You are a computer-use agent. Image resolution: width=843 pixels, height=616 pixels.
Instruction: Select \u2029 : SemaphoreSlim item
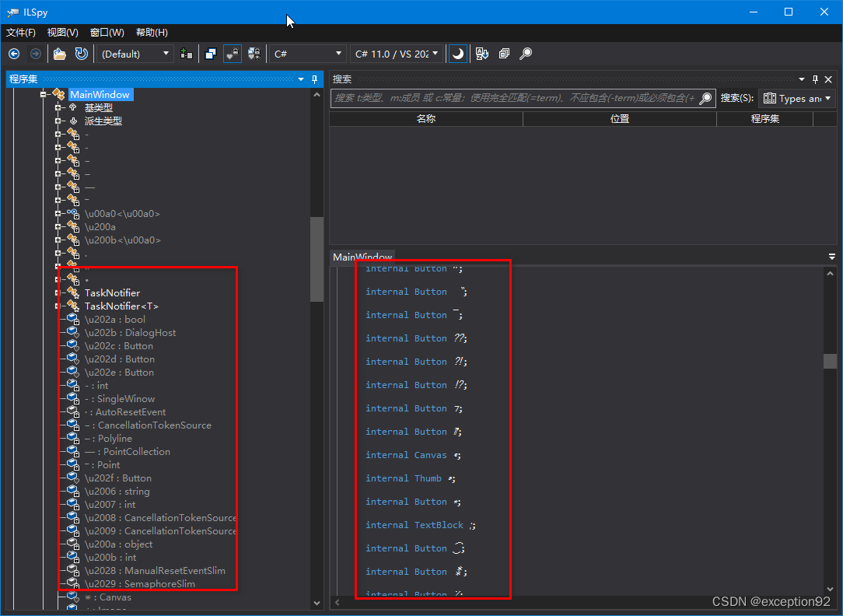point(140,584)
